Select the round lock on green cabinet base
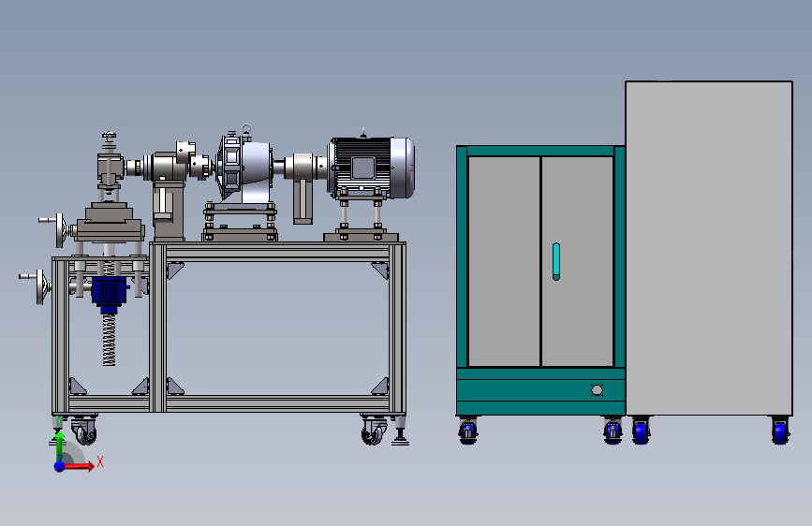 (597, 390)
